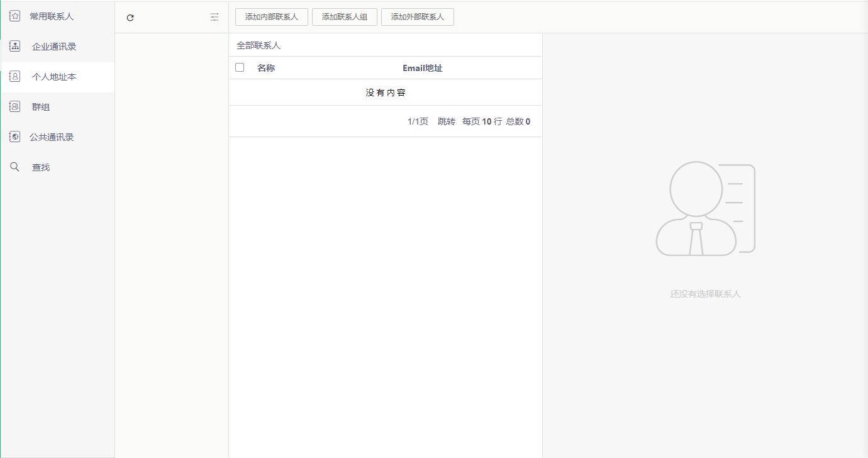The image size is (868, 458).
Task: Go to the 群组 menu entry
Action: 41,107
